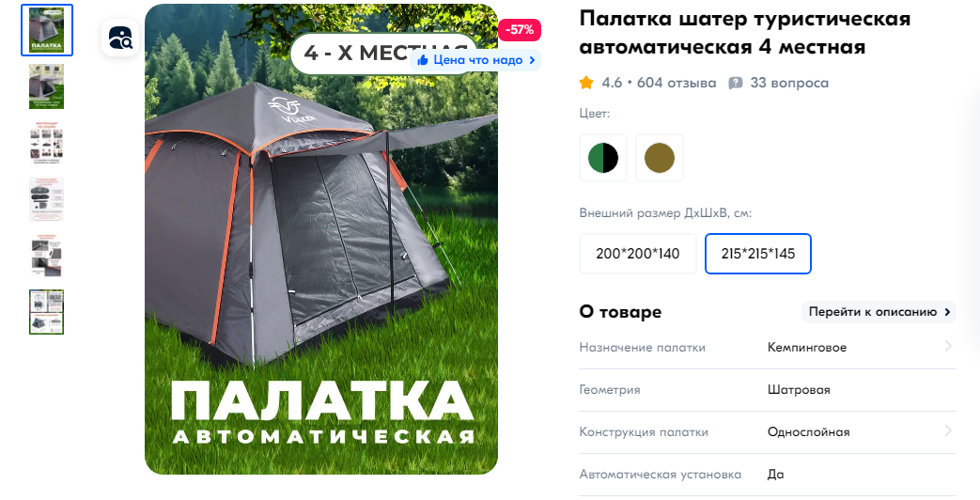Choose the green-black color swatch
The width and height of the screenshot is (980, 500).
[603, 158]
